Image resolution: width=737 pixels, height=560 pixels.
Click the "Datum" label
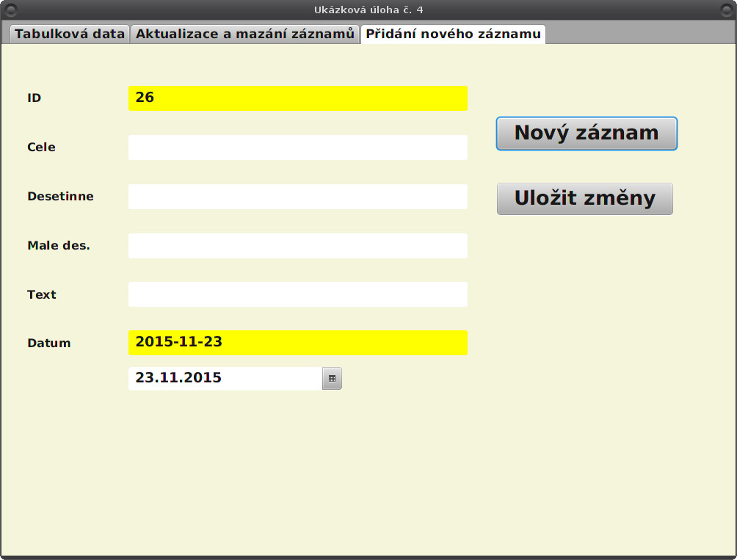48,342
